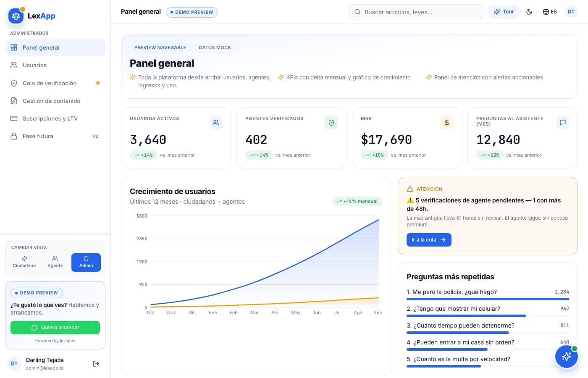Switch view to Ciudadano
Screen dimensions: 588x378
[24, 262]
